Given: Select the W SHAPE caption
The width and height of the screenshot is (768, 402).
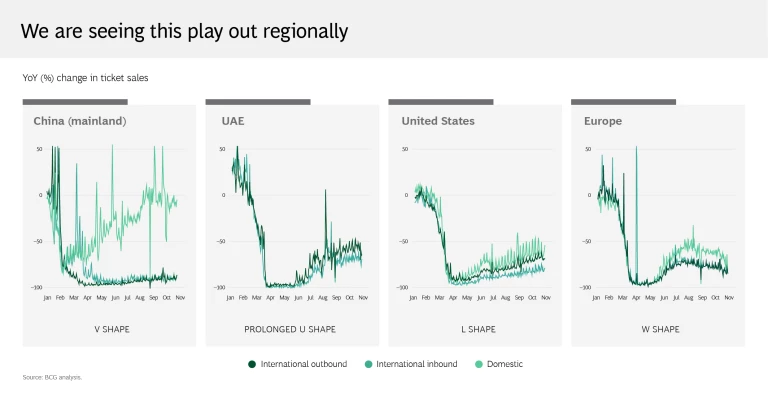Looking at the screenshot, I should (657, 328).
